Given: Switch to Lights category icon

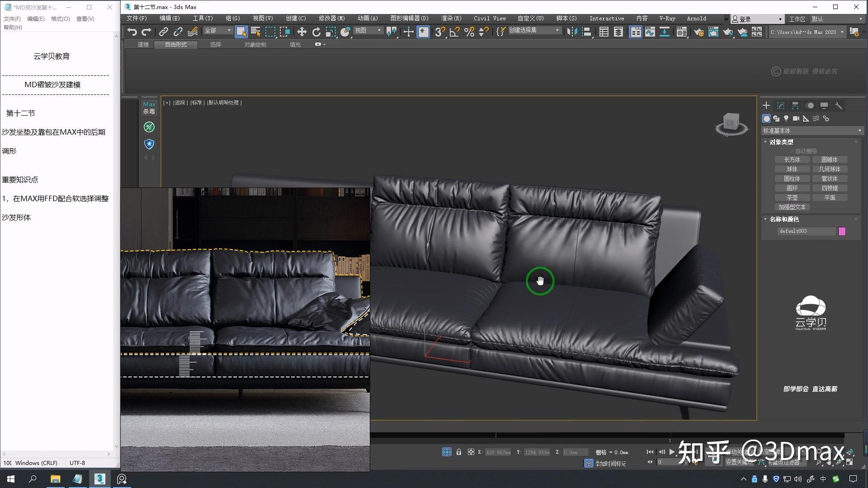Looking at the screenshot, I should 786,118.
